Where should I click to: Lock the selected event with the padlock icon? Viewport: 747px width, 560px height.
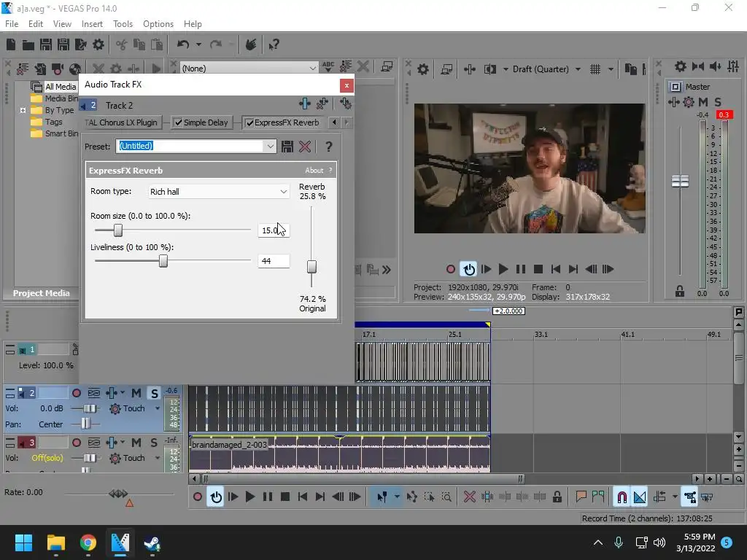coord(557,497)
